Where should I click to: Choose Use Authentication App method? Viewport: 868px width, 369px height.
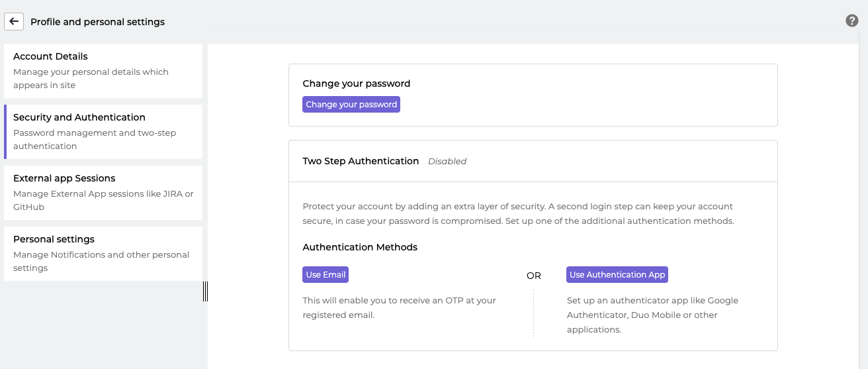pos(617,275)
